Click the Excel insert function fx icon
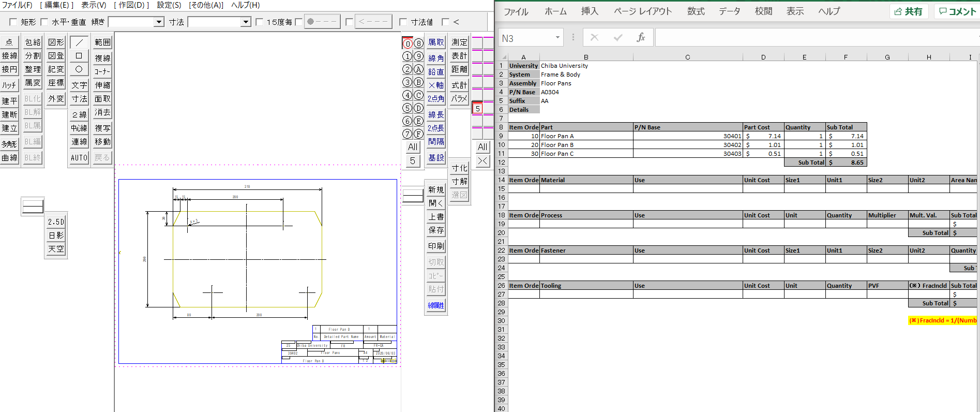The image size is (980, 412). point(641,37)
